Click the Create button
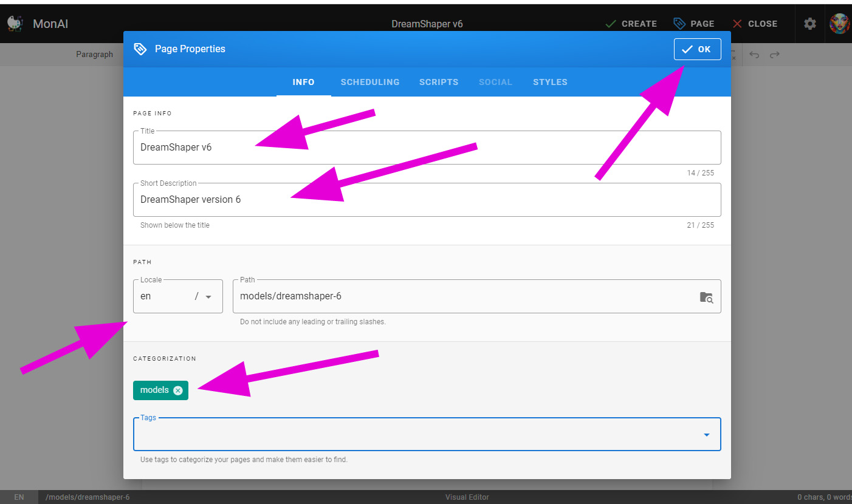852x504 pixels. 631,24
